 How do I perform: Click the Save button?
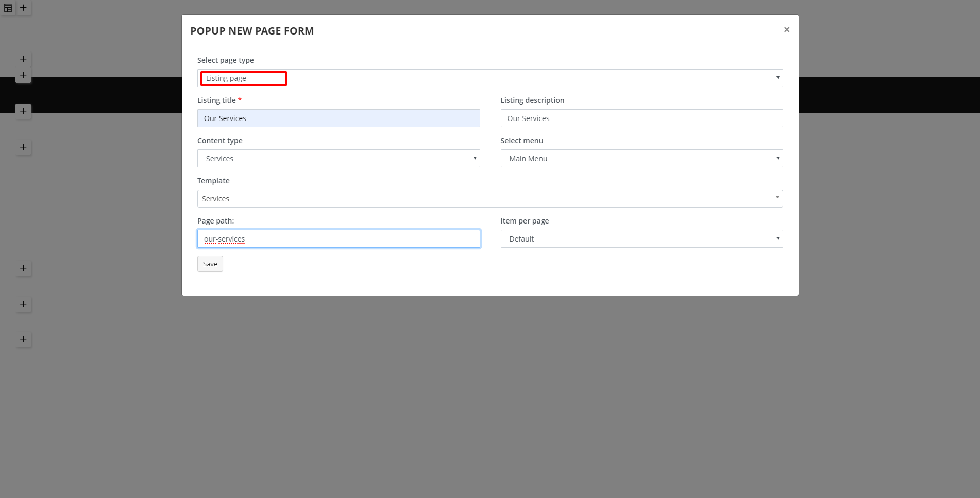(210, 264)
